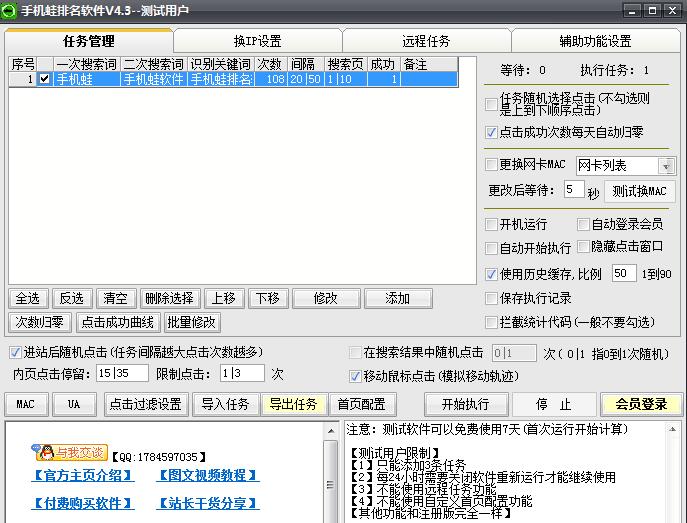Enable the 更换网卡MAC checkbox
This screenshot has width=687, height=523.
(491, 165)
